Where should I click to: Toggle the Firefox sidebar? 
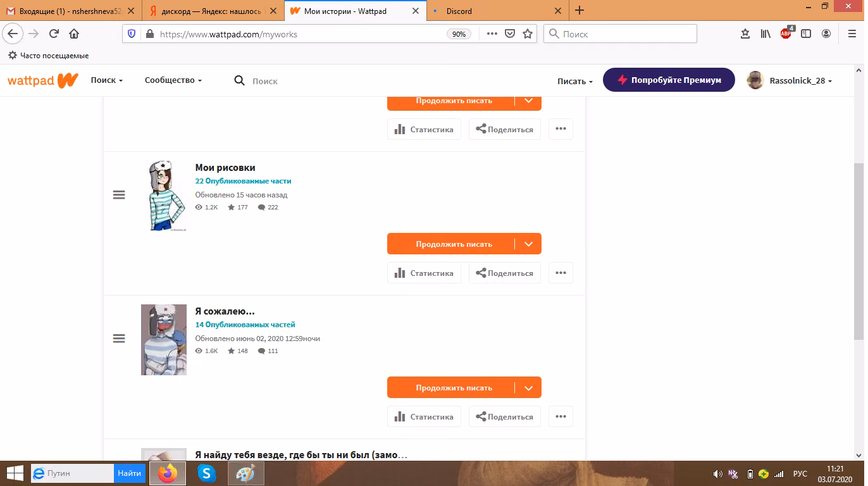pyautogui.click(x=806, y=34)
